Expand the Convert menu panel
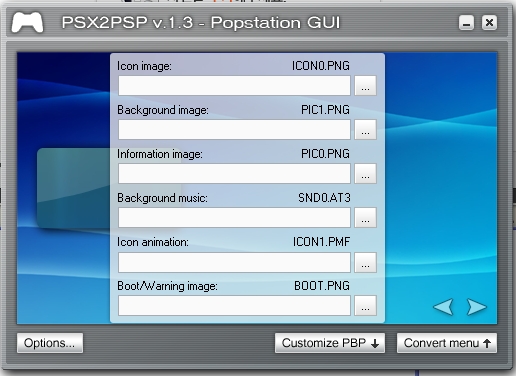 pos(447,343)
